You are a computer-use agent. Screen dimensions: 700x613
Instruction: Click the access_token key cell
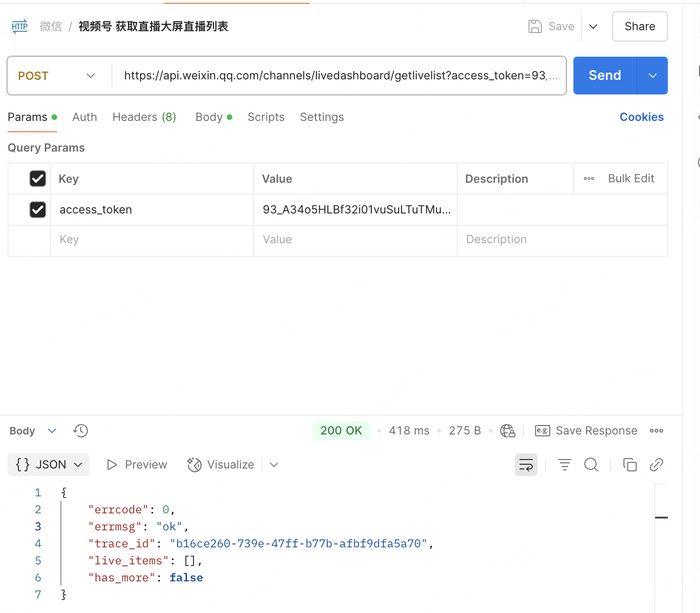point(152,210)
